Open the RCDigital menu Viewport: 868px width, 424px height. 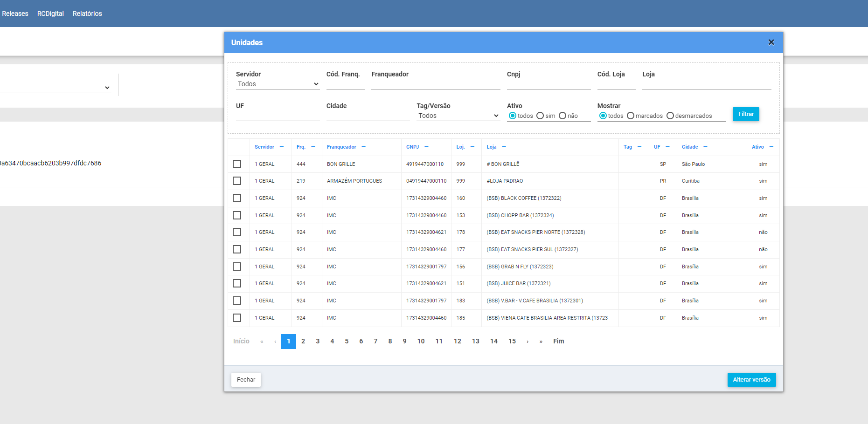coord(50,14)
